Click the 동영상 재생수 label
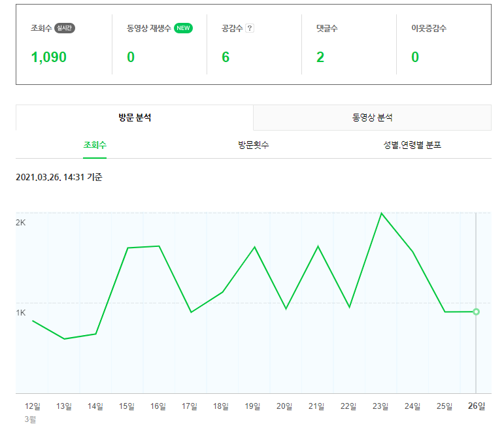This screenshot has height=437, width=504. pyautogui.click(x=149, y=28)
